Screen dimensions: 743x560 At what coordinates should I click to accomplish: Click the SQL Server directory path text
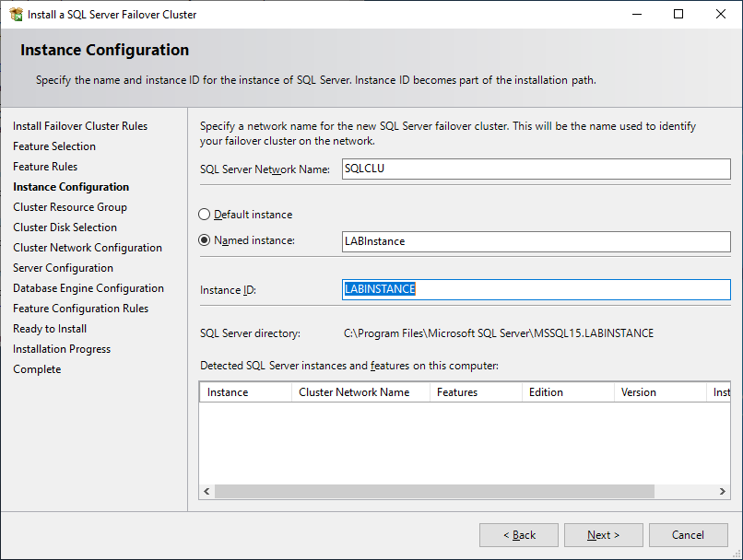click(499, 333)
